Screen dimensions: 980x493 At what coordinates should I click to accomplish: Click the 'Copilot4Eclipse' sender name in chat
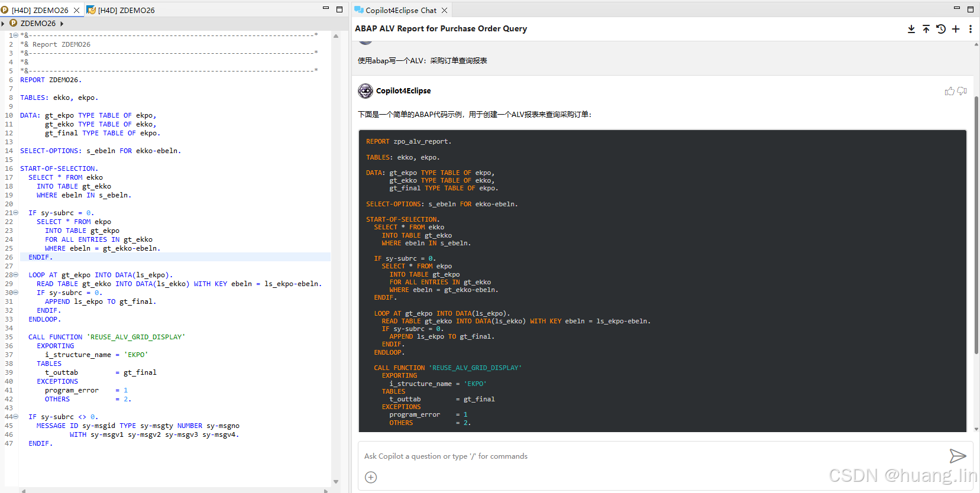pyautogui.click(x=403, y=91)
